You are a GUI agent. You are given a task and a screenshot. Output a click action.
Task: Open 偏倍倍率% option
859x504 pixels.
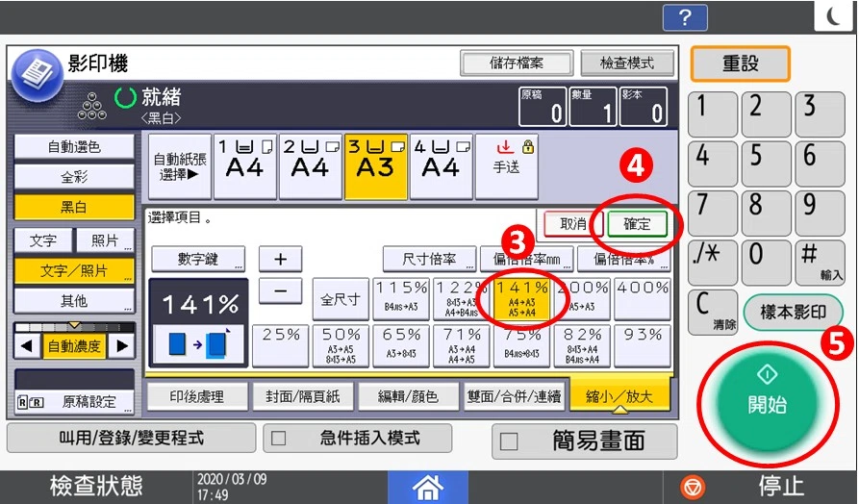coord(624,259)
